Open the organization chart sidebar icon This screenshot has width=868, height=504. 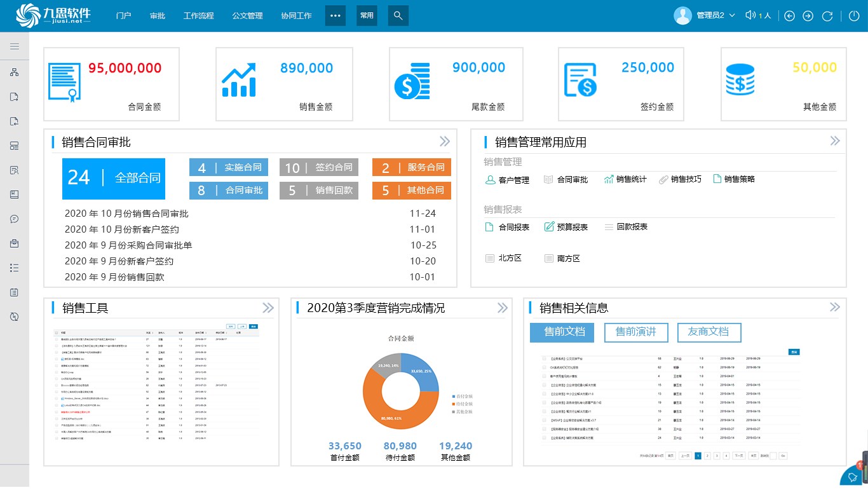point(14,72)
